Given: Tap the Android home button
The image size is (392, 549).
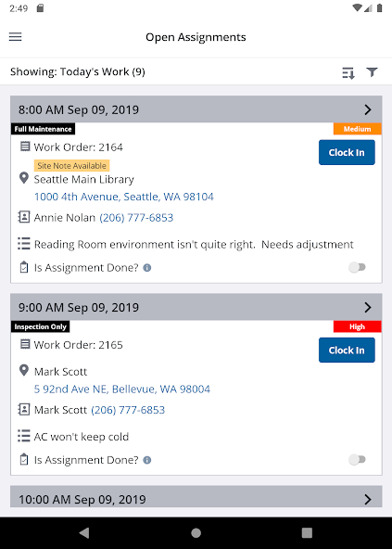Looking at the screenshot, I should [x=196, y=533].
